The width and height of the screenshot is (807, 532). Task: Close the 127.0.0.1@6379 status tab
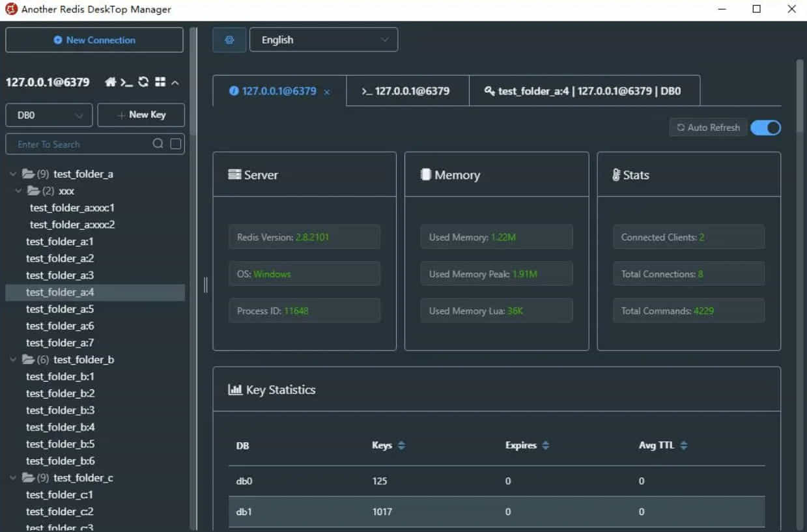[x=327, y=92]
